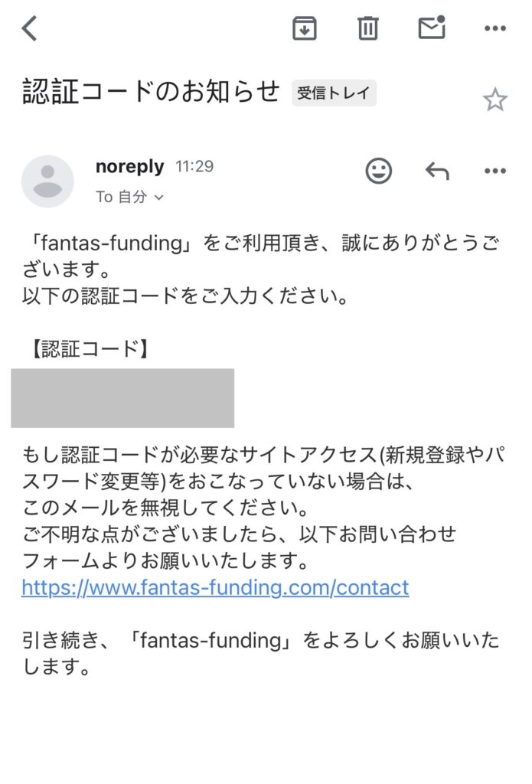
Task: Add an emoji reaction to the message
Action: click(378, 171)
